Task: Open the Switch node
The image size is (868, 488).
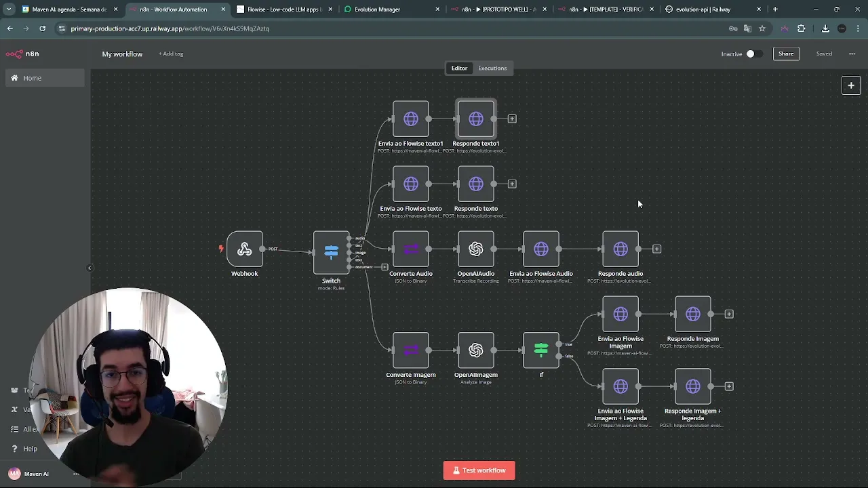Action: (331, 252)
